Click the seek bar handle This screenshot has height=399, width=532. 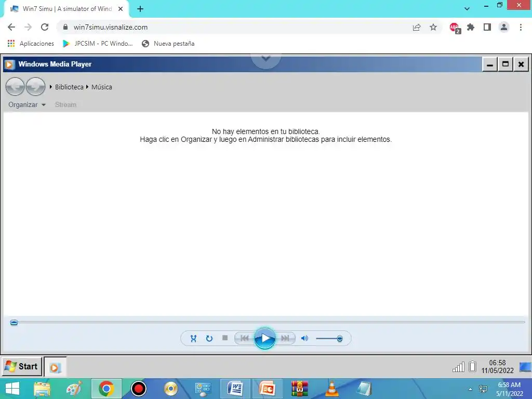[14, 322]
